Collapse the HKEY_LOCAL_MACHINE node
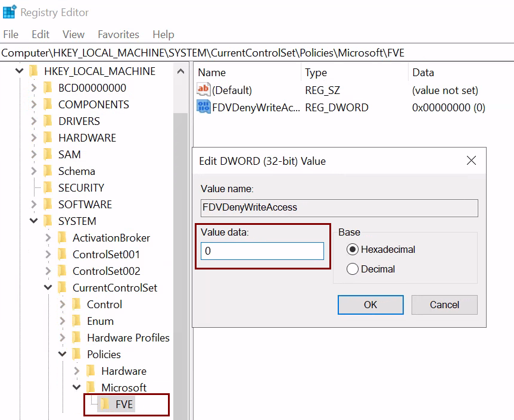 coord(19,71)
